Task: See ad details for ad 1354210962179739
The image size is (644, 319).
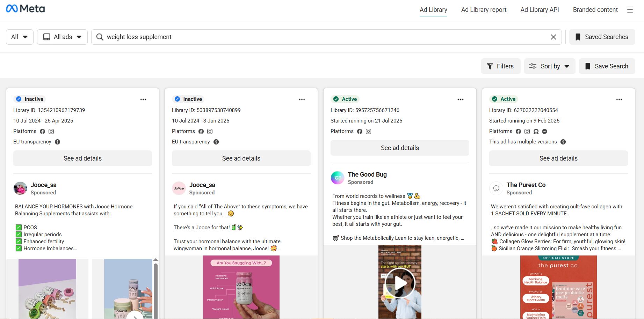Action: (x=82, y=158)
